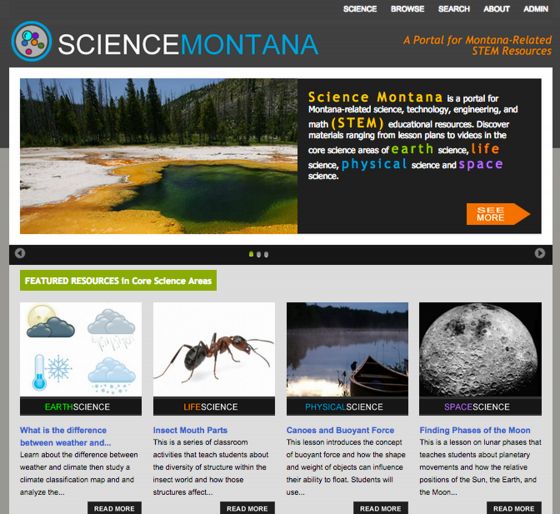The height and width of the screenshot is (514, 560).
Task: Click READ MORE under Finding Phases of the Moon
Action: [x=514, y=508]
